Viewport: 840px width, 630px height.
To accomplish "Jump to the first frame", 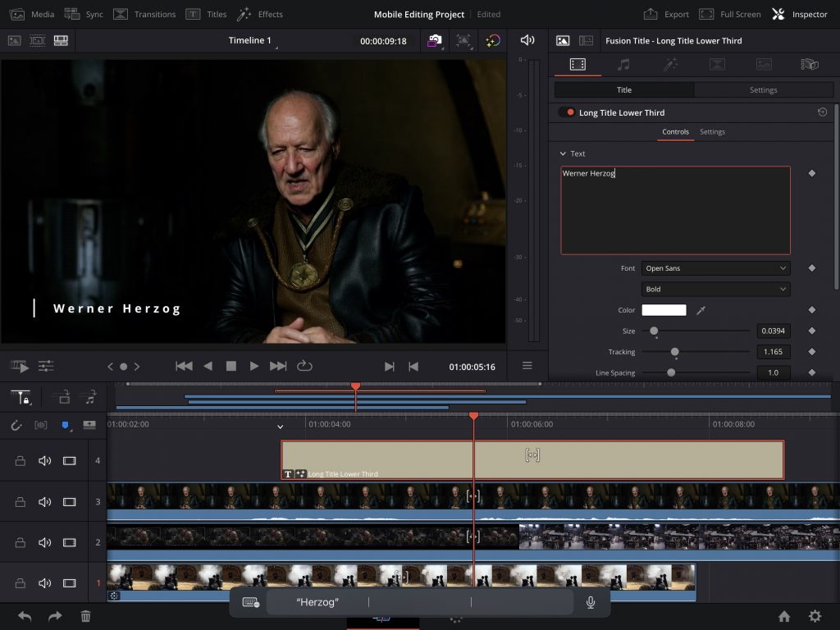I will point(184,366).
